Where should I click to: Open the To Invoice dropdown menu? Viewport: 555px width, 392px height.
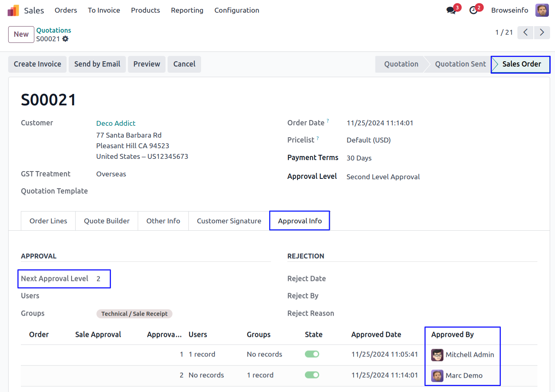pyautogui.click(x=104, y=10)
